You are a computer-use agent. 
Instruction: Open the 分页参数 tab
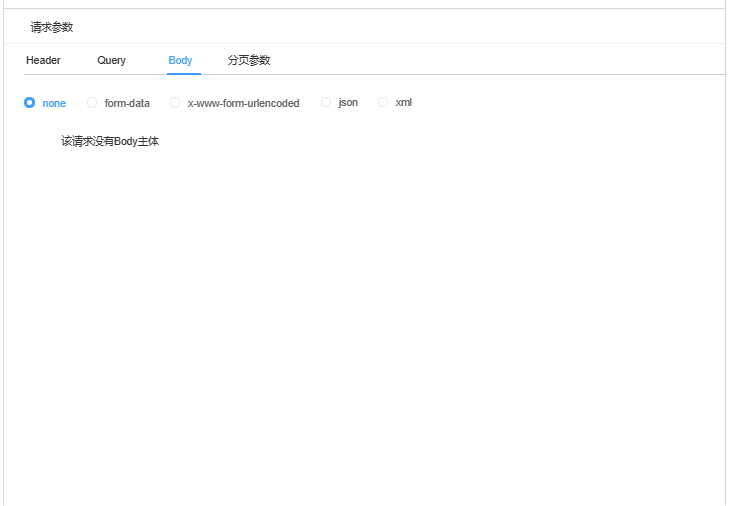pyautogui.click(x=249, y=61)
